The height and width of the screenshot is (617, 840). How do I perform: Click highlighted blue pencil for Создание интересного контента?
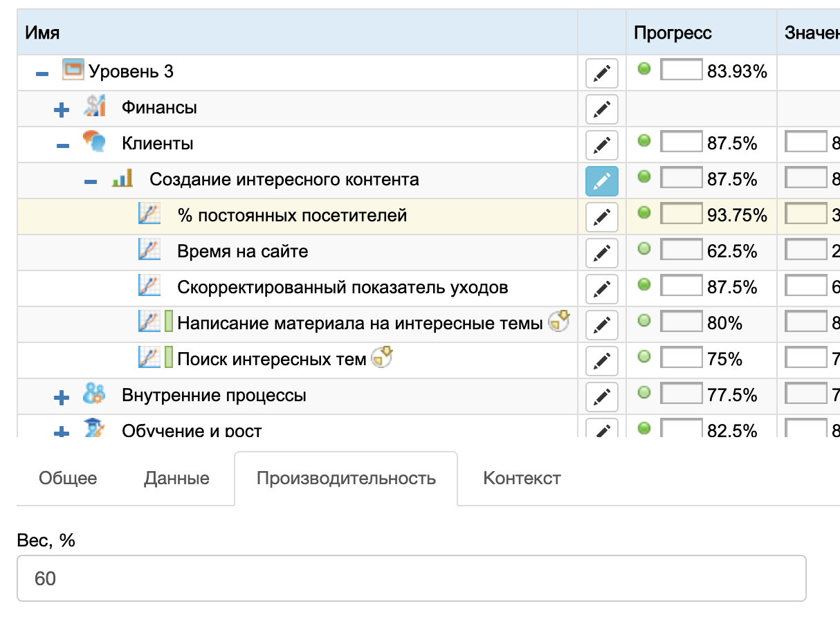601,181
